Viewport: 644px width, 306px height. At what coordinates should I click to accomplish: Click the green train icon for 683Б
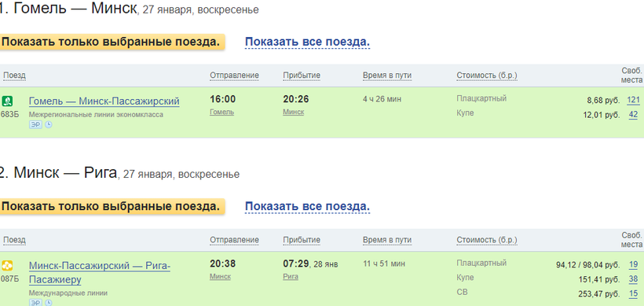click(x=7, y=101)
